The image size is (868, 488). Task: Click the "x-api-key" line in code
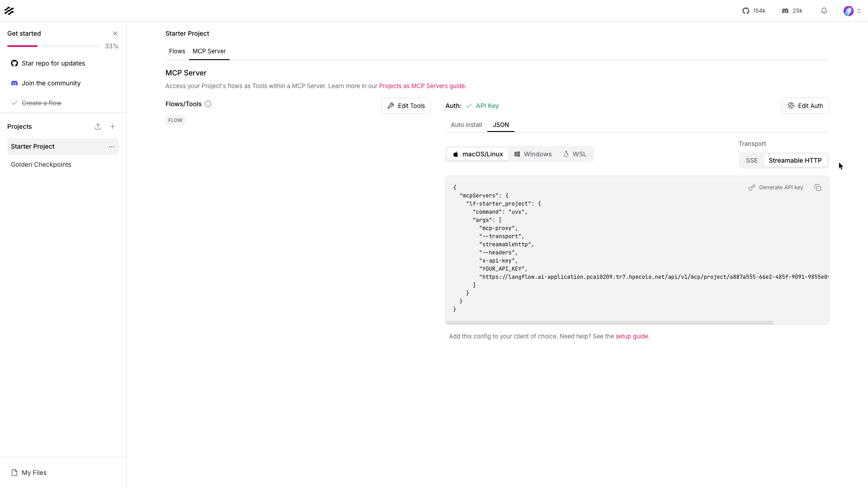click(x=498, y=261)
